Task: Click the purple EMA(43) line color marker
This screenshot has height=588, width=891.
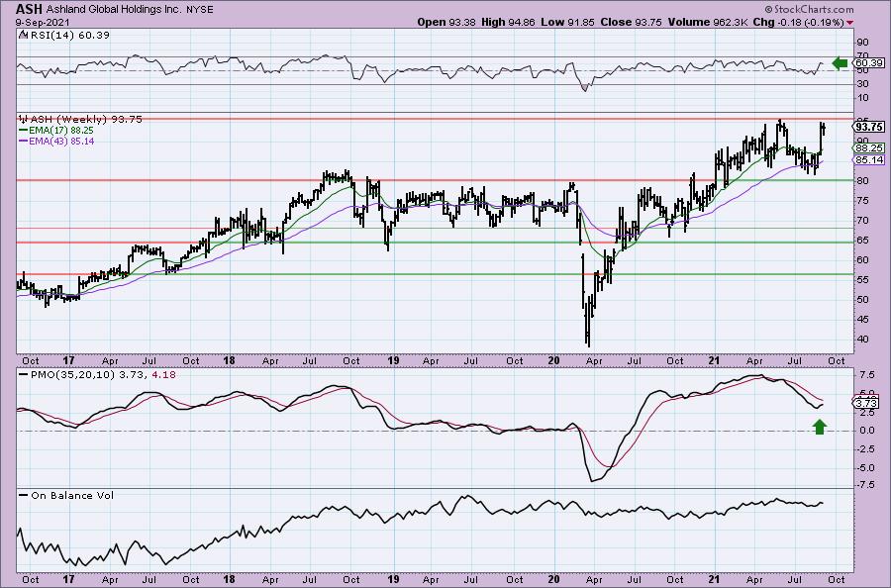Action: pos(23,141)
